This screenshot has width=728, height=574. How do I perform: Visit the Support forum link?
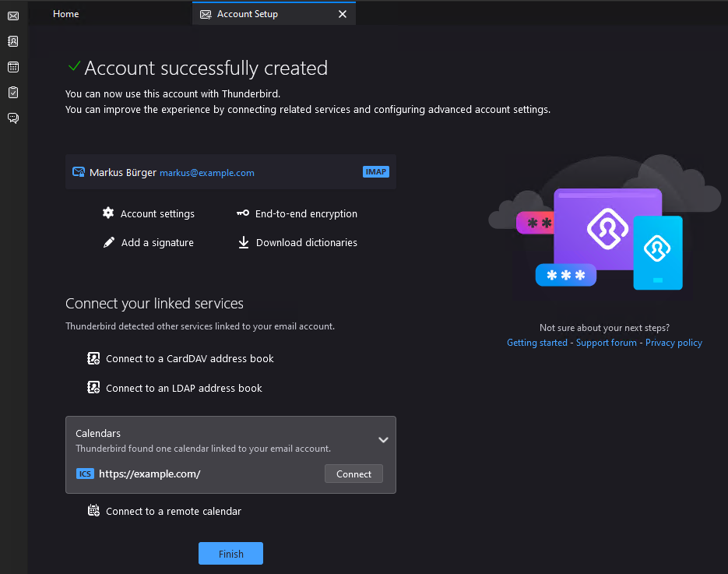[606, 342]
